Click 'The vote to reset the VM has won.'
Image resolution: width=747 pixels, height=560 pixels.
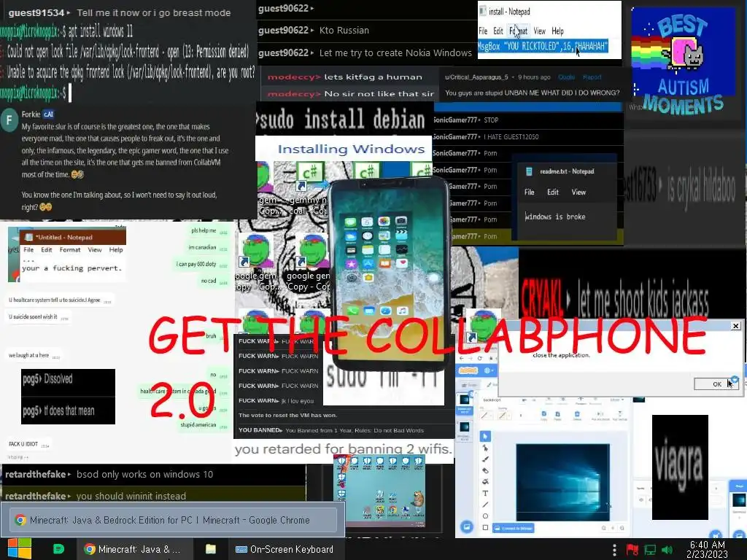click(x=287, y=415)
